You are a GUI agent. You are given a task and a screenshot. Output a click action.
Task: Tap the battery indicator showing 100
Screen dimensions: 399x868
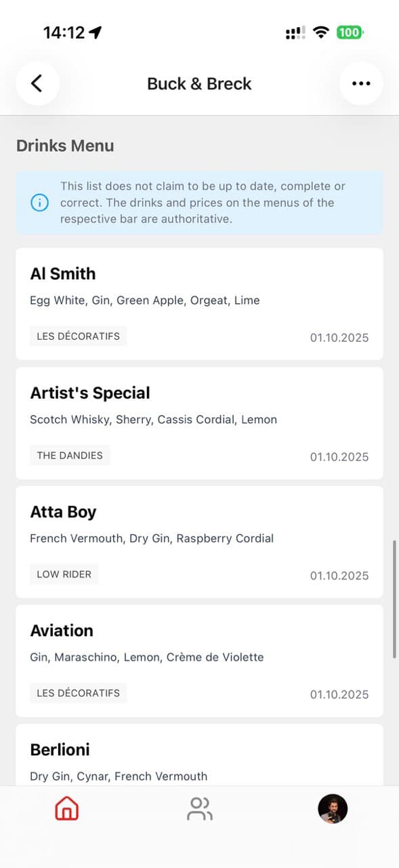(350, 31)
